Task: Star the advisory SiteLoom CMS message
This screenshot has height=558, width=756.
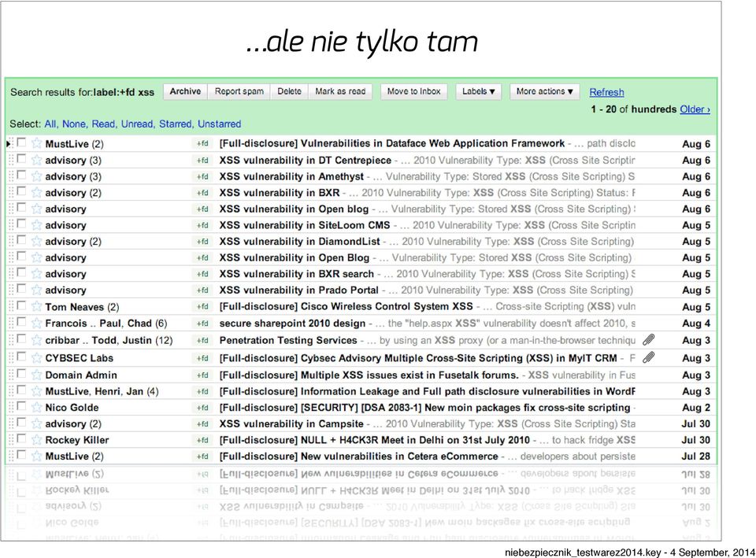Action: [37, 225]
